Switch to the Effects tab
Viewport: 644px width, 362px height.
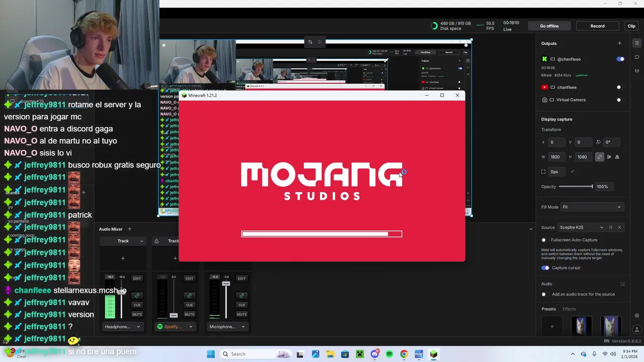[569, 309]
